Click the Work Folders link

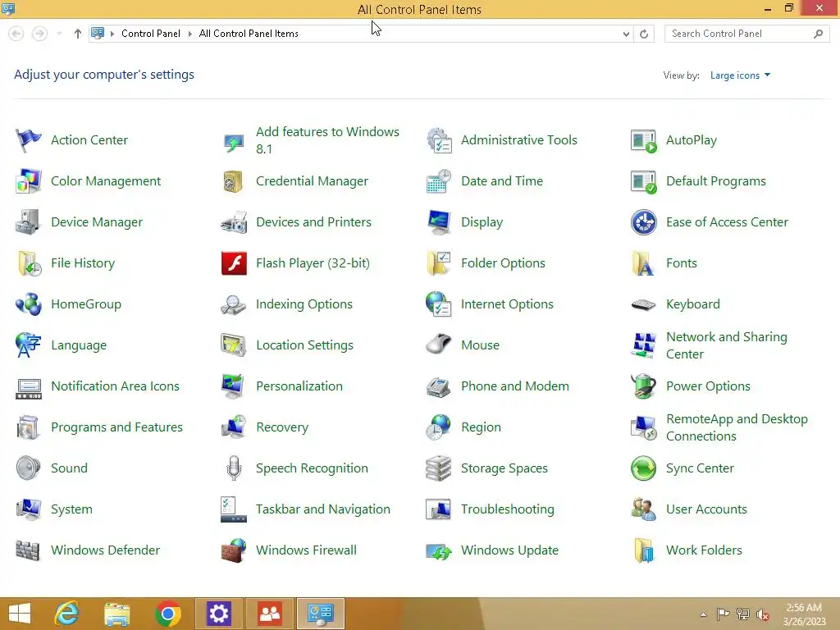pyautogui.click(x=704, y=550)
